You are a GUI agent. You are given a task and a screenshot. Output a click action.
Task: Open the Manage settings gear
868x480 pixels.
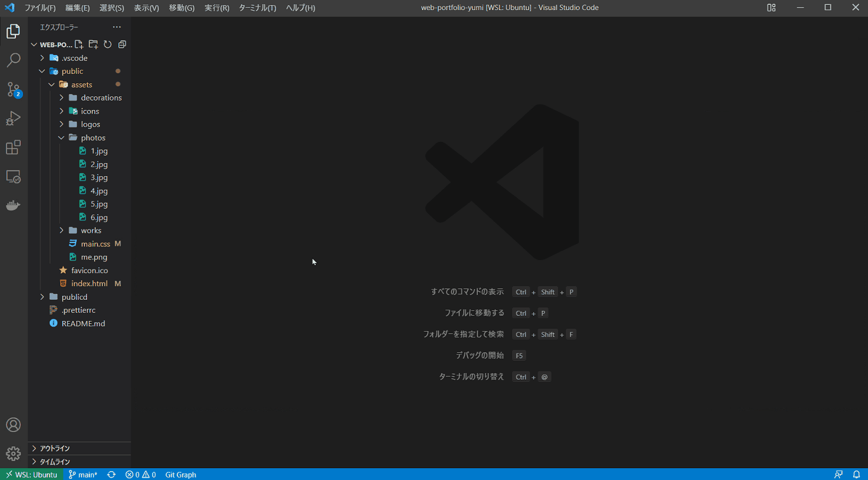coord(14,453)
